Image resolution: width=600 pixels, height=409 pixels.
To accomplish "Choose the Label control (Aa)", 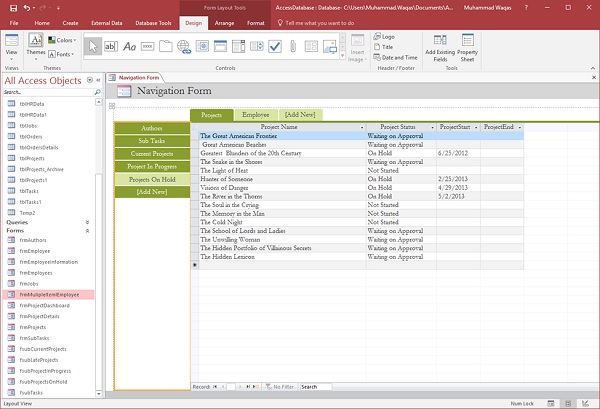I will point(130,46).
